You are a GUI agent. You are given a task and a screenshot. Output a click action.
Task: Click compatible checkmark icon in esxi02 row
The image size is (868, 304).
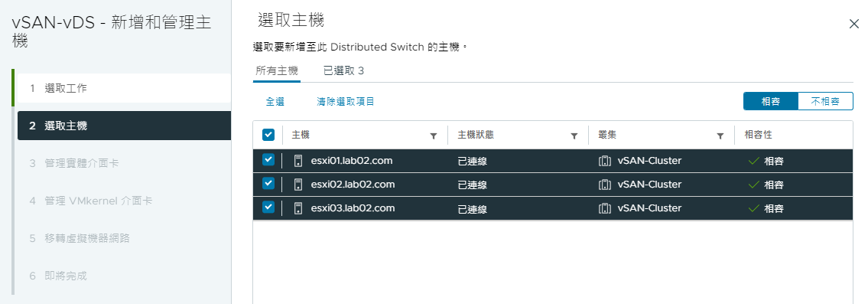(753, 185)
